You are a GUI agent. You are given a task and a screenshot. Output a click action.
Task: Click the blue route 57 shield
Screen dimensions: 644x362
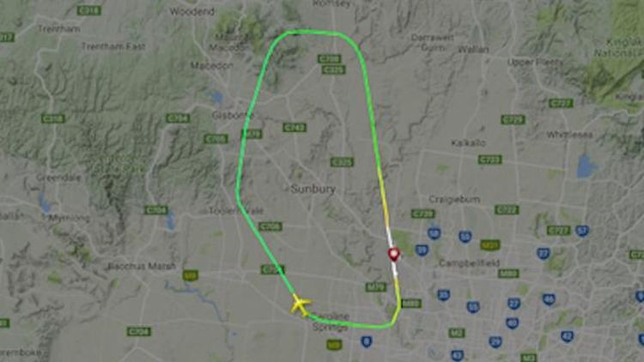click(x=582, y=231)
